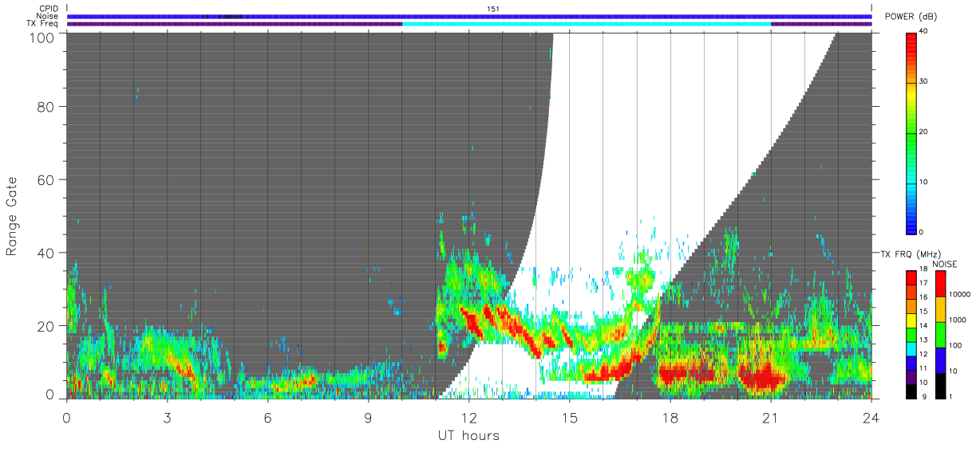
Task: Click the 24 tick on UT hours axis
Action: (x=871, y=417)
